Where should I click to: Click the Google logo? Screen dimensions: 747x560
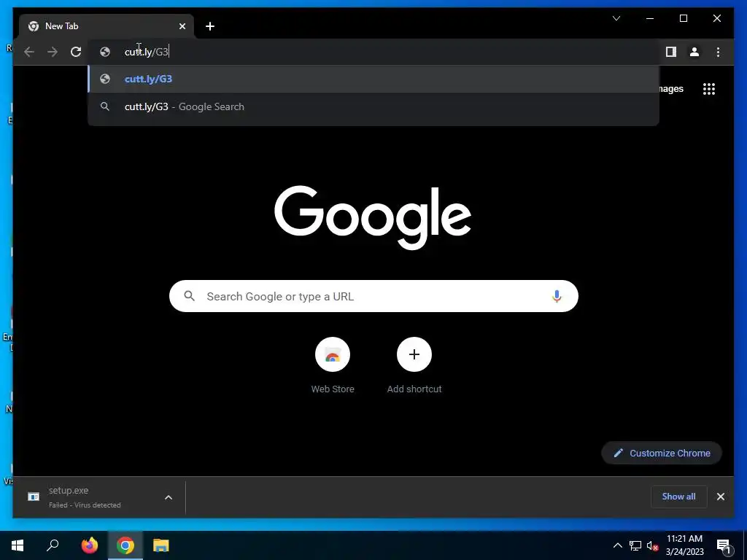tap(373, 217)
